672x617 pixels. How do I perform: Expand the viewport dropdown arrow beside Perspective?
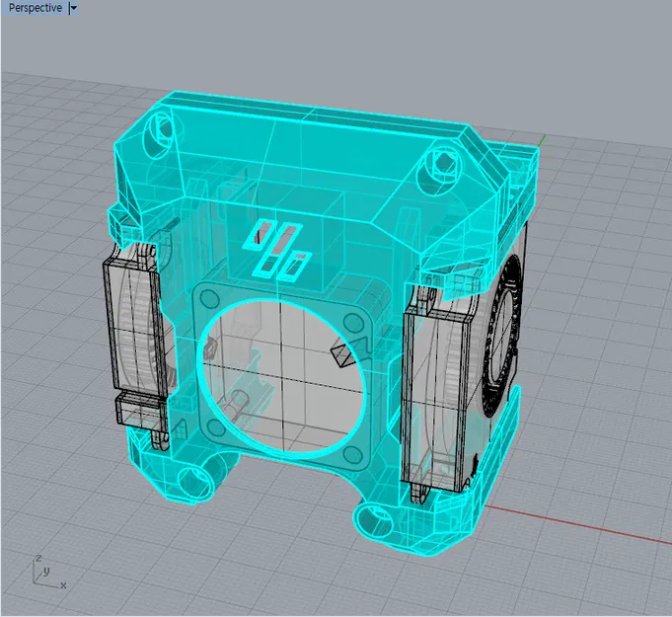74,8
